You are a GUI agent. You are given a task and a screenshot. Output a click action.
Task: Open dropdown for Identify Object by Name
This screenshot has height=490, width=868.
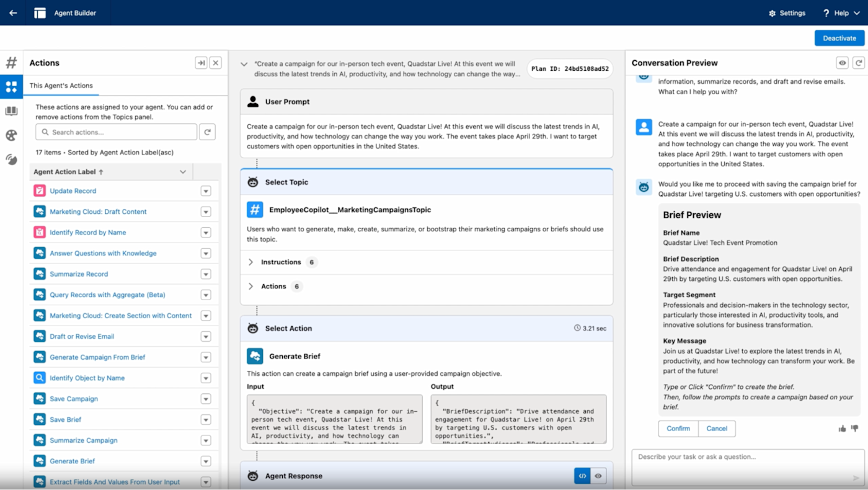pos(206,378)
